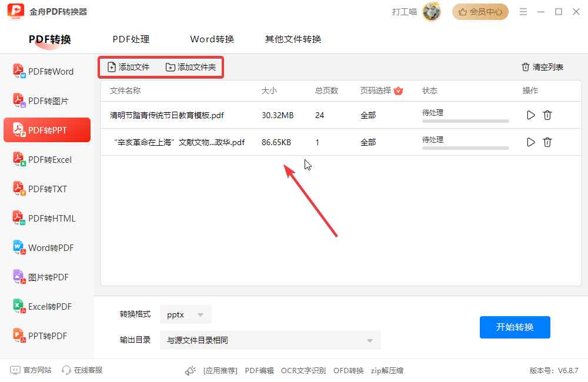Open the 其他文件转换 tab
Image resolution: width=588 pixels, height=382 pixels.
tap(293, 39)
